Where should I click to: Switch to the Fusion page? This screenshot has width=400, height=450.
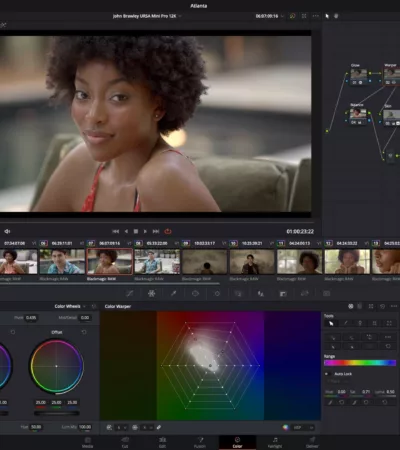[200, 442]
